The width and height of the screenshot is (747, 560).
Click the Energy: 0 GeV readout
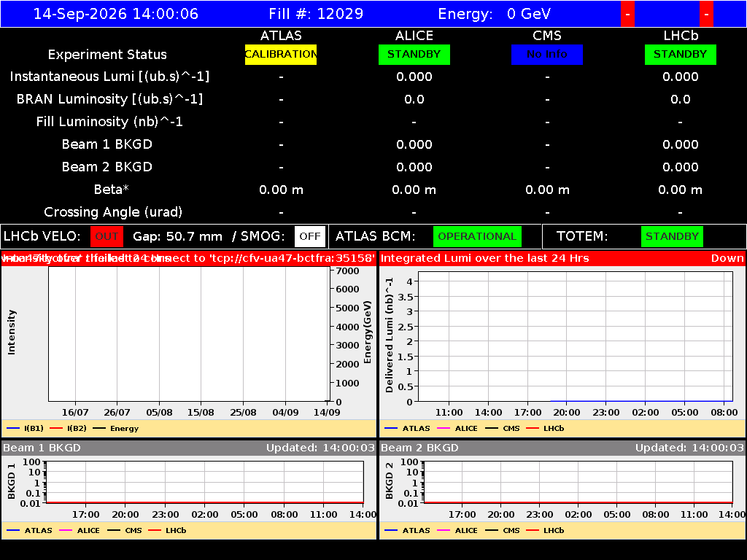494,14
